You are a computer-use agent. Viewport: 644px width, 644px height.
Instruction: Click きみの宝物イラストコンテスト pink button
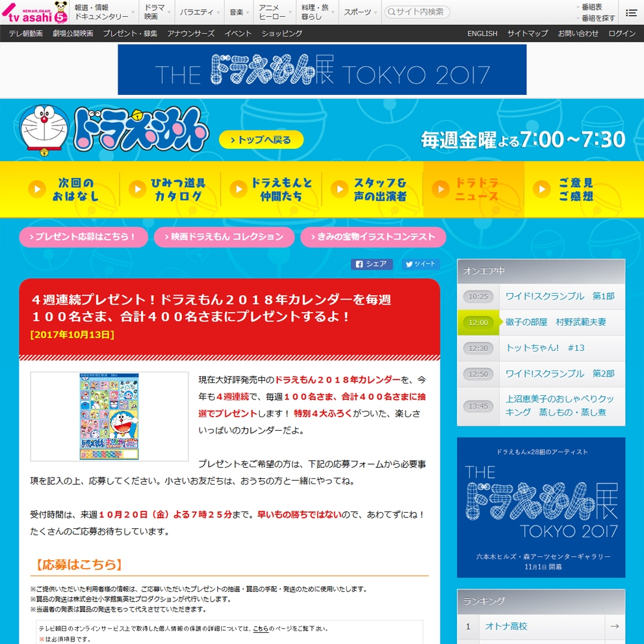tap(374, 237)
